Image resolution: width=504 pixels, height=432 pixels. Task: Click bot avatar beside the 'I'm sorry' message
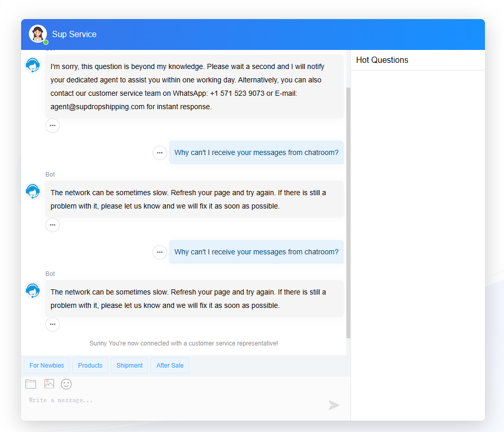click(x=33, y=65)
